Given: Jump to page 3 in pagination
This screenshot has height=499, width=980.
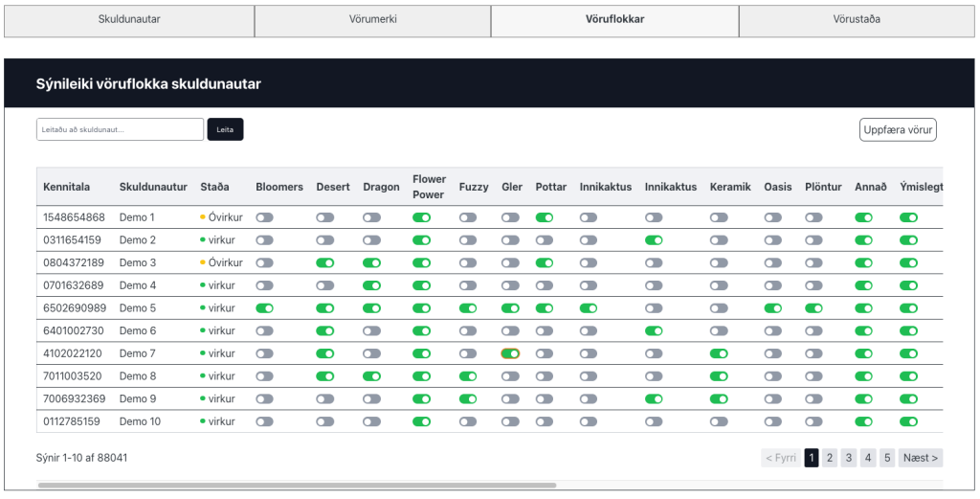Looking at the screenshot, I should coord(849,458).
